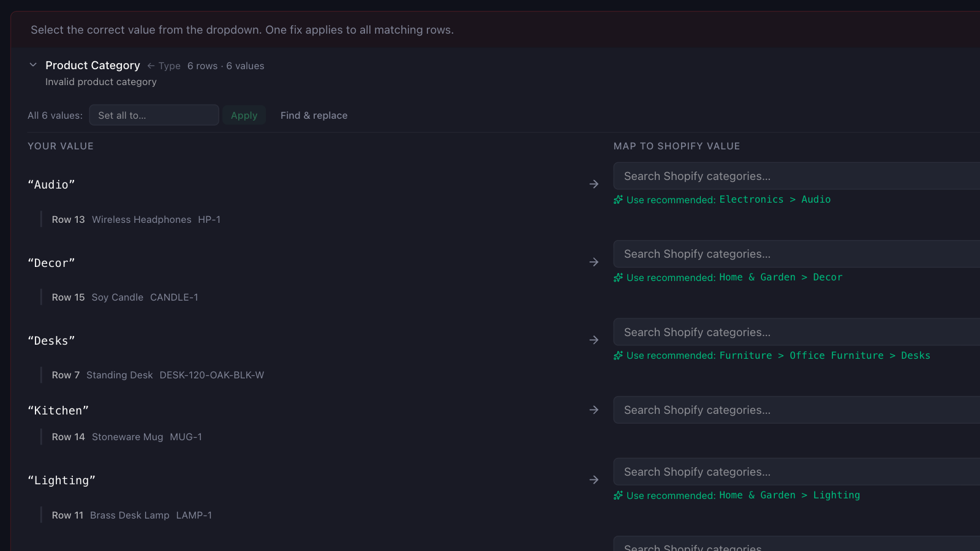
Task: Click the MAP TO SHOPIFY VALUE column header
Action: [677, 146]
